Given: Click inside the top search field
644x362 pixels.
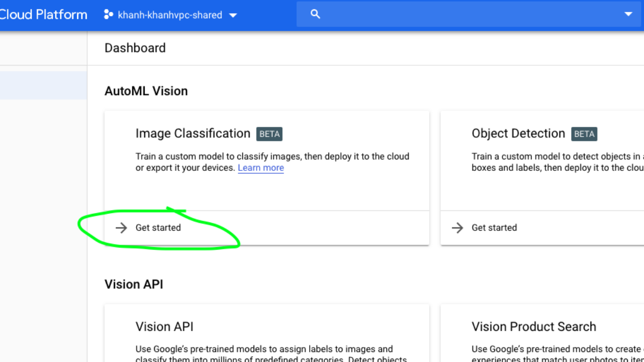Looking at the screenshot, I should point(469,14).
